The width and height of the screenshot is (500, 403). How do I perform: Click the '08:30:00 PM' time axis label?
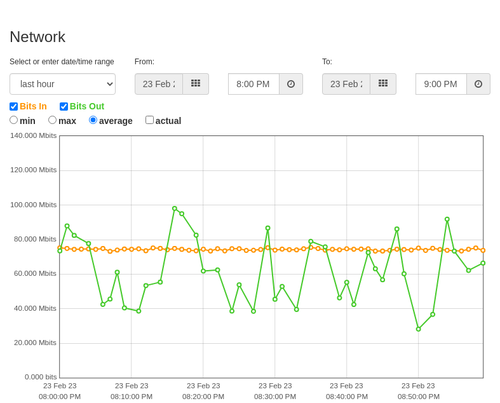coord(275,397)
